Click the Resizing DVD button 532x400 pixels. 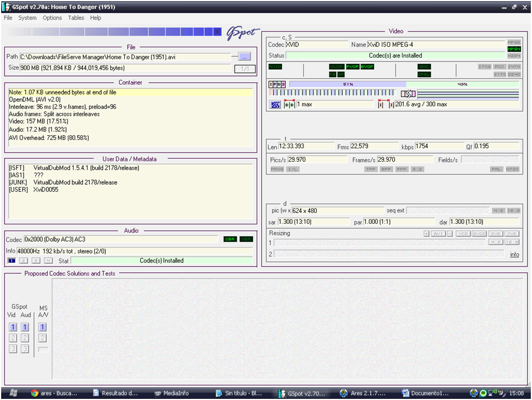[x=496, y=234]
